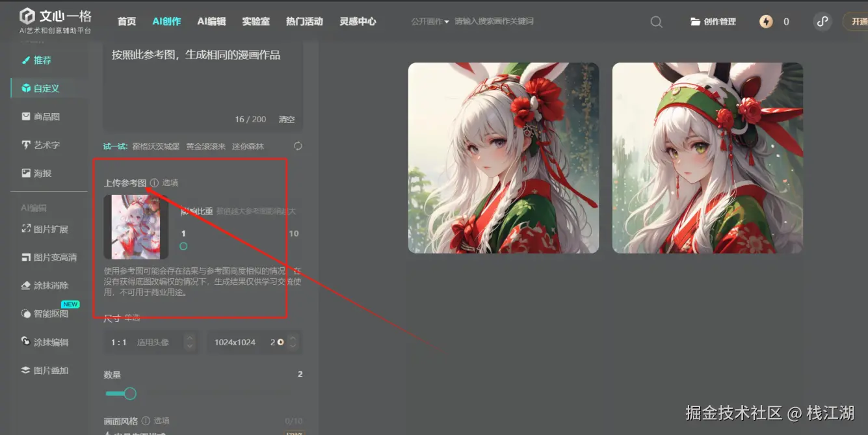Try the 迷你森林 suggestion
The height and width of the screenshot is (435, 868).
248,146
